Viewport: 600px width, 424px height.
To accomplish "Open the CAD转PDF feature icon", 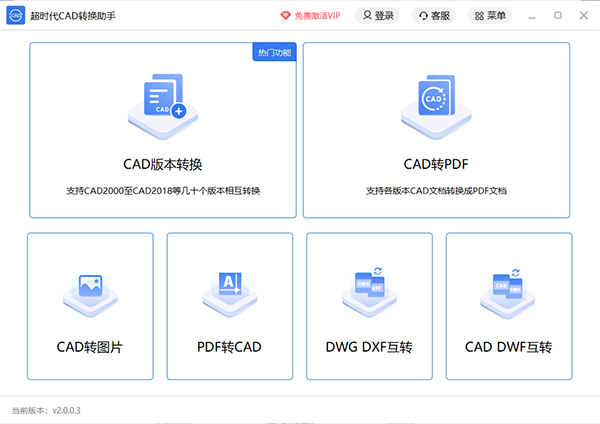I will point(435,103).
